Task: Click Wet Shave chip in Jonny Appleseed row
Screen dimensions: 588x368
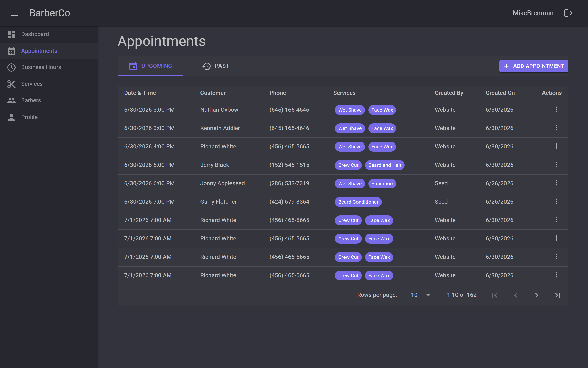Action: pyautogui.click(x=350, y=184)
